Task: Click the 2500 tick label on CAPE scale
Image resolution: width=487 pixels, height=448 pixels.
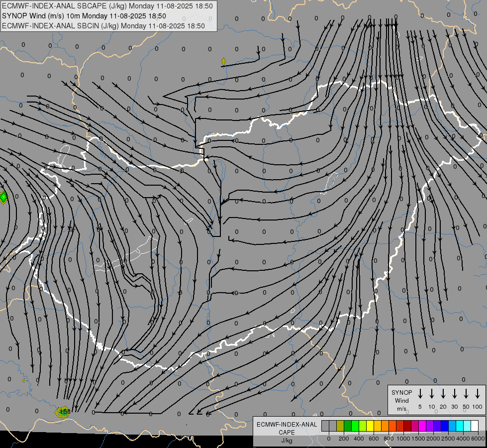Action: click(x=448, y=439)
